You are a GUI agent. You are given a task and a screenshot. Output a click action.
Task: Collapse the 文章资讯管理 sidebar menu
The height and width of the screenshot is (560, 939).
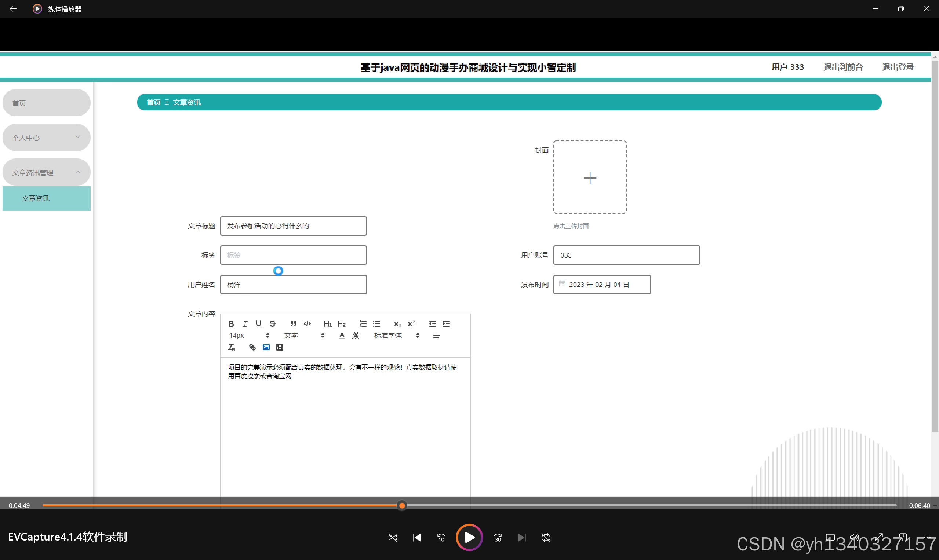click(x=47, y=172)
